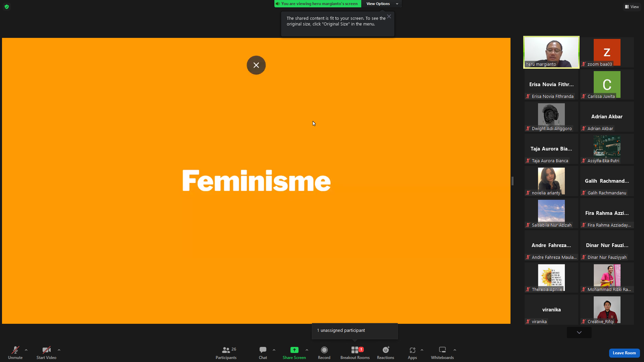Open the Reactions menu
644x362 pixels.
[385, 353]
